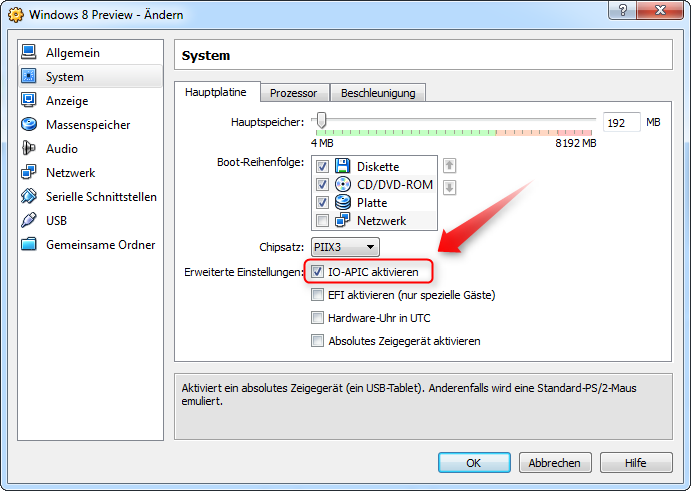
Task: Click the Diskette floppy icon in boot list
Action: 342,166
